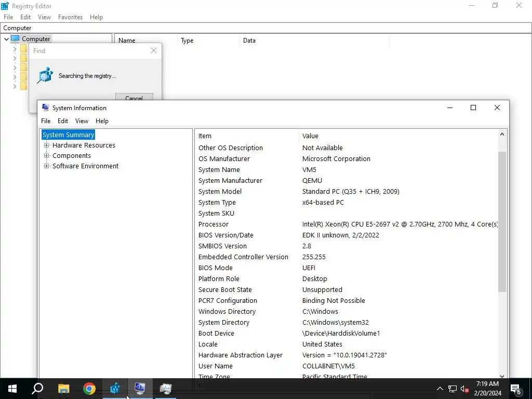Image resolution: width=532 pixels, height=399 pixels.
Task: Collapse the Computer node in Registry Editor
Action: pos(6,39)
